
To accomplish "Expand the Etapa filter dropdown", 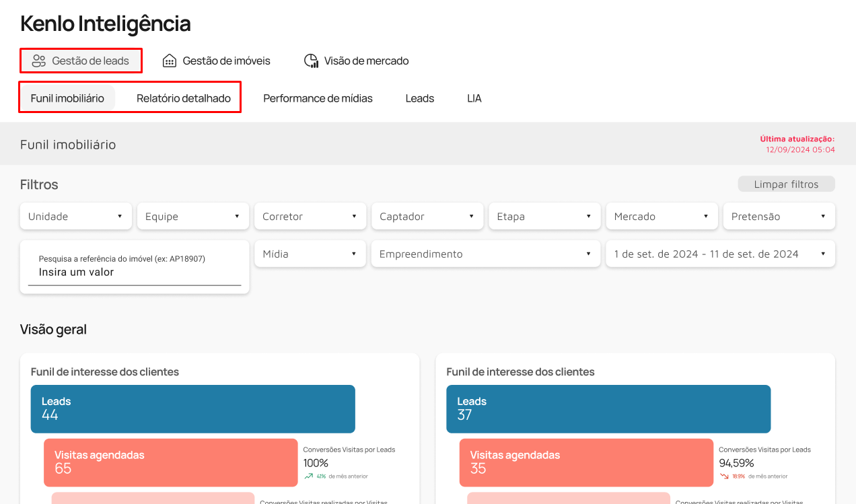I will click(544, 216).
